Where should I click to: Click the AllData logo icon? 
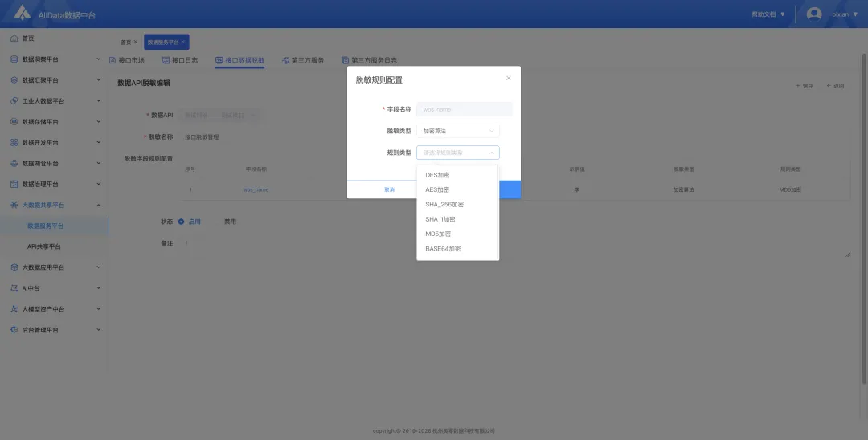tap(22, 14)
